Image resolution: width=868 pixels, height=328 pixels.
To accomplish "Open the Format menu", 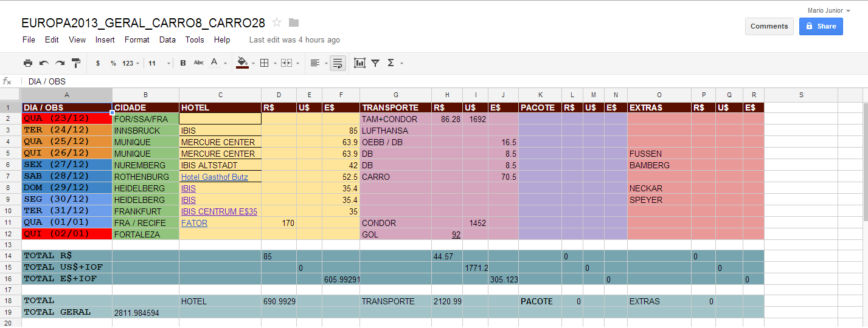I will point(137,39).
